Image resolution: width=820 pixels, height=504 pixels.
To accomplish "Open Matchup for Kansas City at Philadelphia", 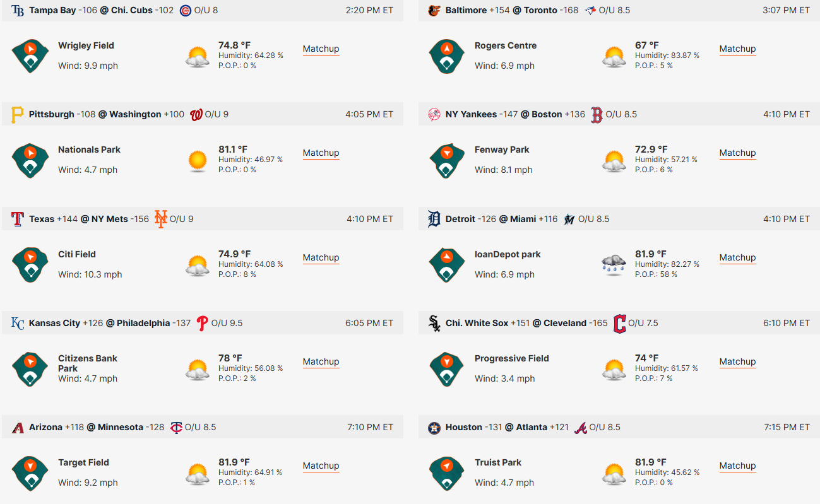I will (x=321, y=361).
